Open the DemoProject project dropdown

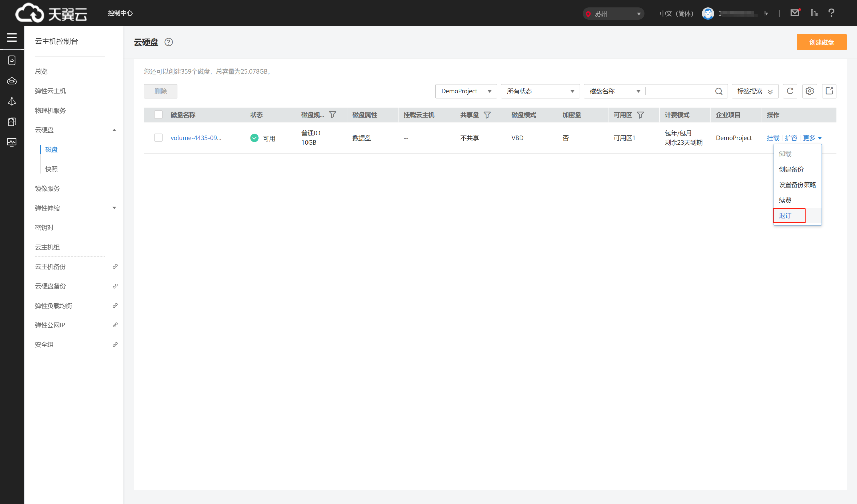tap(466, 91)
